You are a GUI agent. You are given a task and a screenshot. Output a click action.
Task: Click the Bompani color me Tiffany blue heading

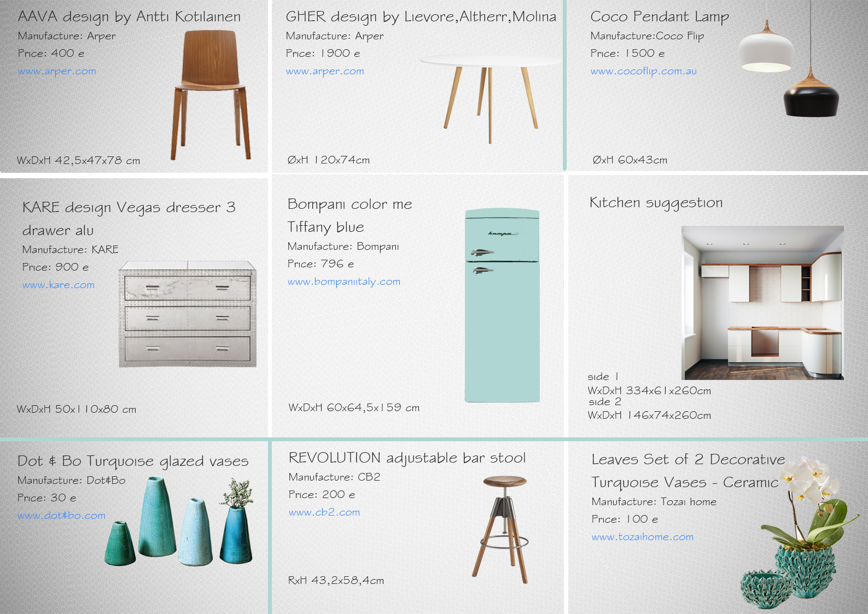point(350,215)
